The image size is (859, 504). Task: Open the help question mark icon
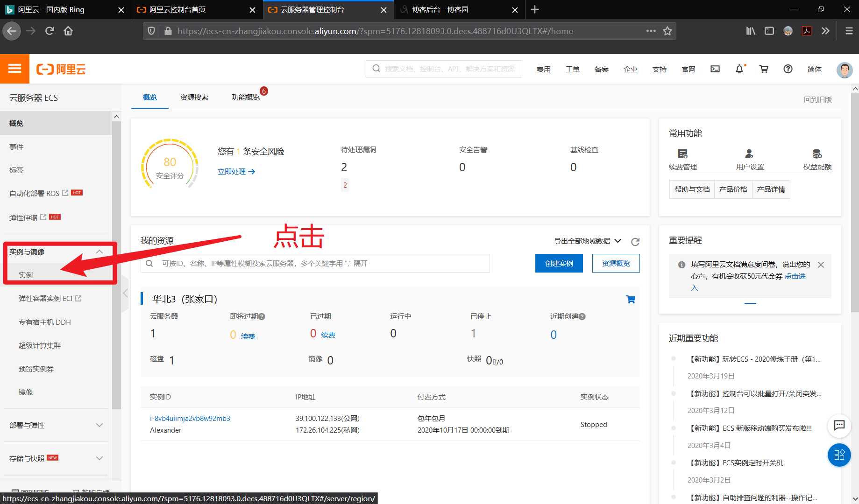pos(788,69)
